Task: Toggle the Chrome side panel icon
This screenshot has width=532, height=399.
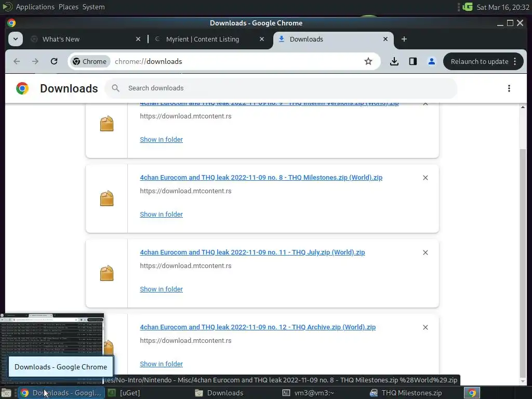Action: [413, 61]
